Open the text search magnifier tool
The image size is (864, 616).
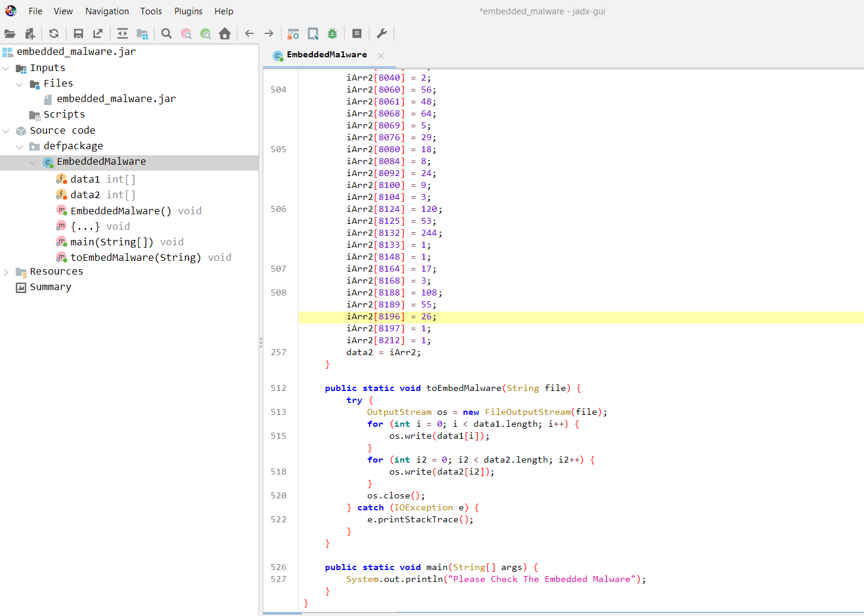167,34
